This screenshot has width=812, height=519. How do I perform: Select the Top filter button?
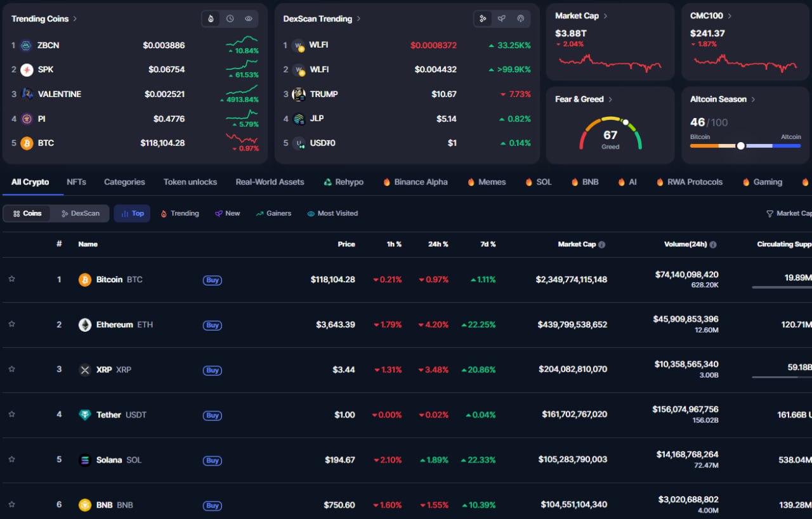132,213
